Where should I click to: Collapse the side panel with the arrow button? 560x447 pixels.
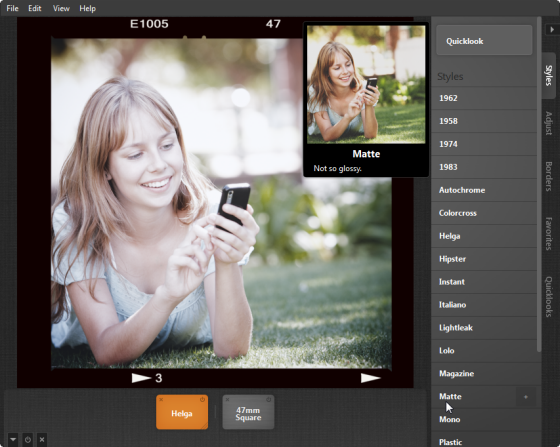coord(552,30)
